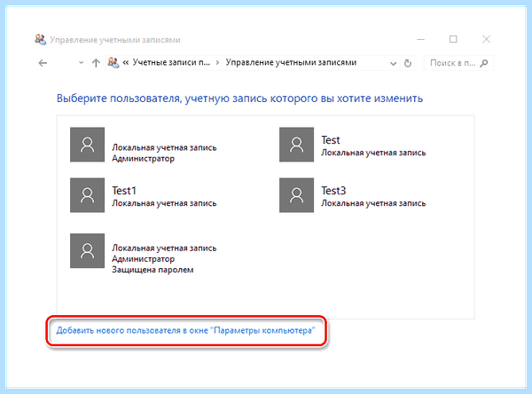Select avatar of password-protected Administrator account
Viewport: 532px width, 394px height.
coord(87,250)
